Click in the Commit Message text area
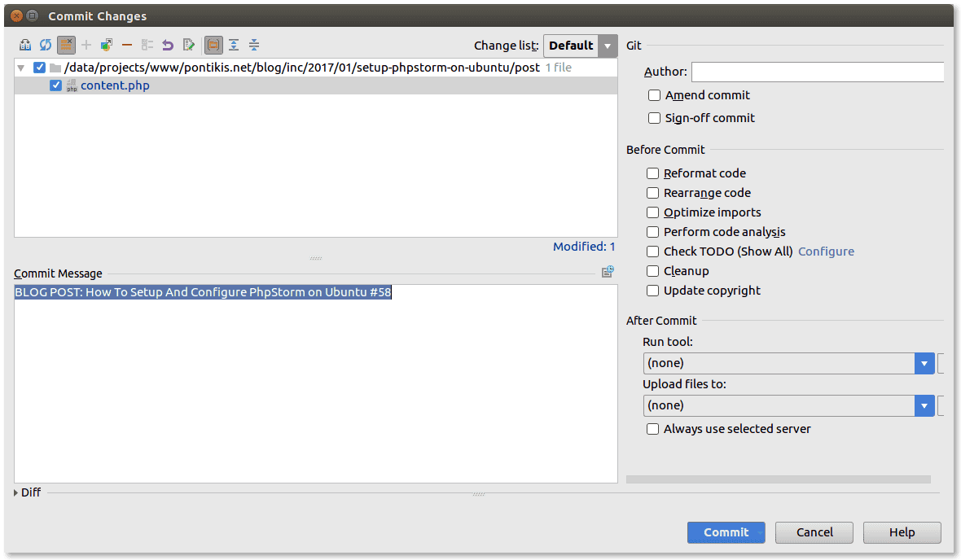This screenshot has height=560, width=961. (x=316, y=384)
